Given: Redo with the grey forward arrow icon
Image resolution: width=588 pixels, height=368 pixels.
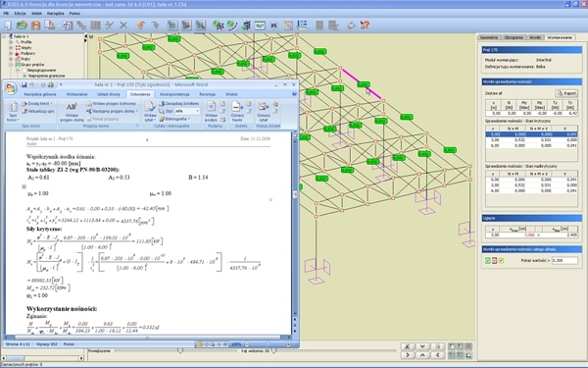Looking at the screenshot, I should coord(155,26).
